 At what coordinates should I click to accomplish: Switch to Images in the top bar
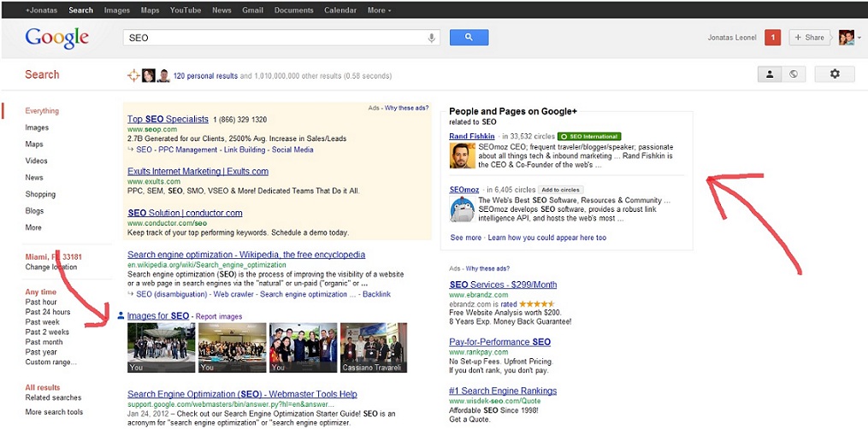pos(117,10)
